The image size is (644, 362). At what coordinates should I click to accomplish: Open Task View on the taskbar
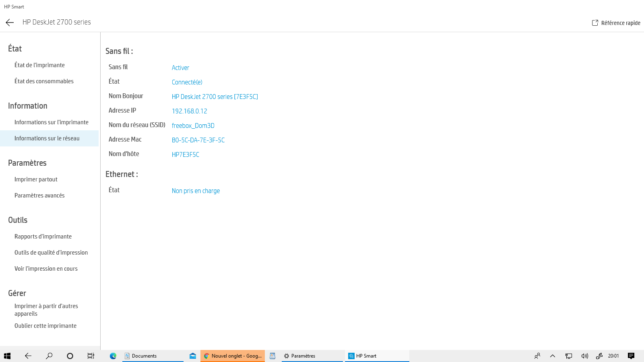(91, 356)
